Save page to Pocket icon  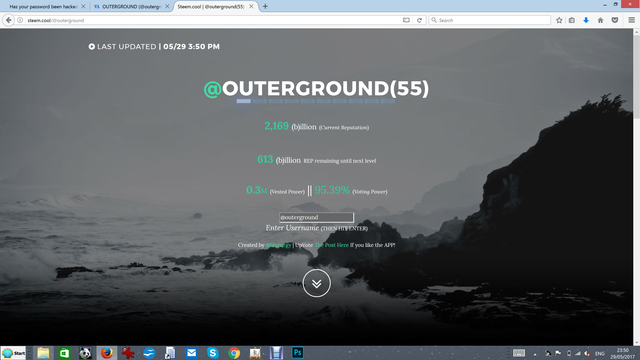(x=615, y=20)
